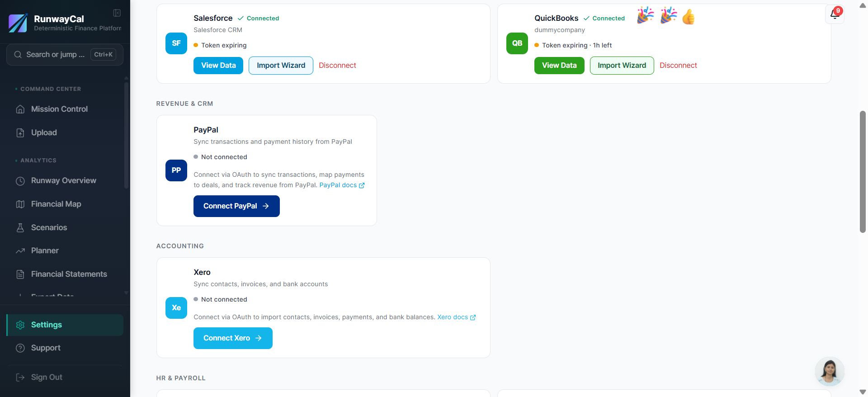This screenshot has height=397, width=868.
Task: Open Runway Overview
Action: pos(65,181)
